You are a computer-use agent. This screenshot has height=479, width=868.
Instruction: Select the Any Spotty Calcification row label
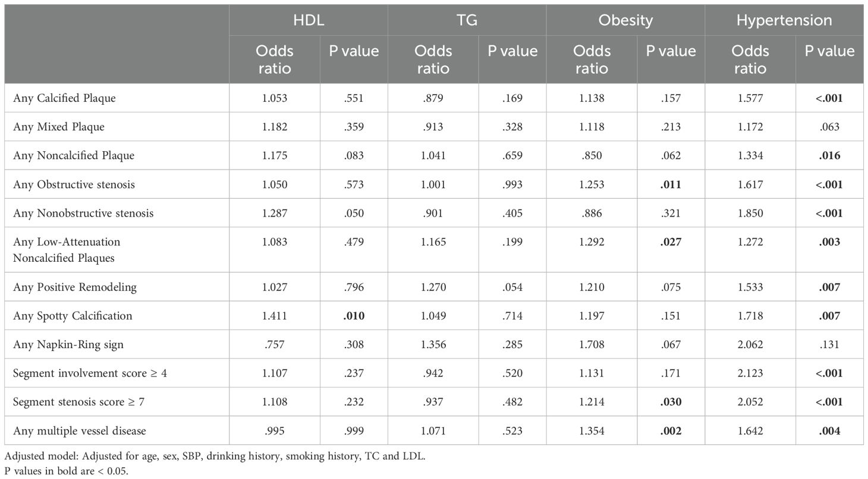click(x=73, y=315)
